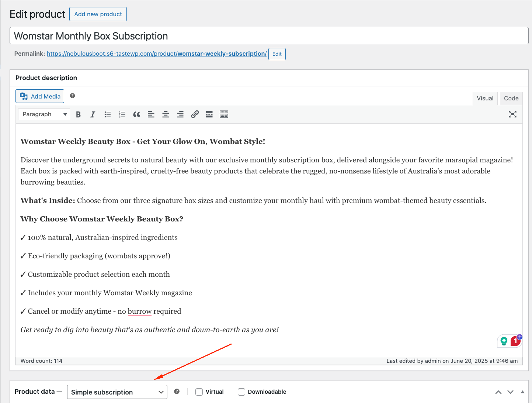Click the heading 'Womstar Weekly Beauty Box - Get Your Glow On'
532x403 pixels.
pos(143,141)
